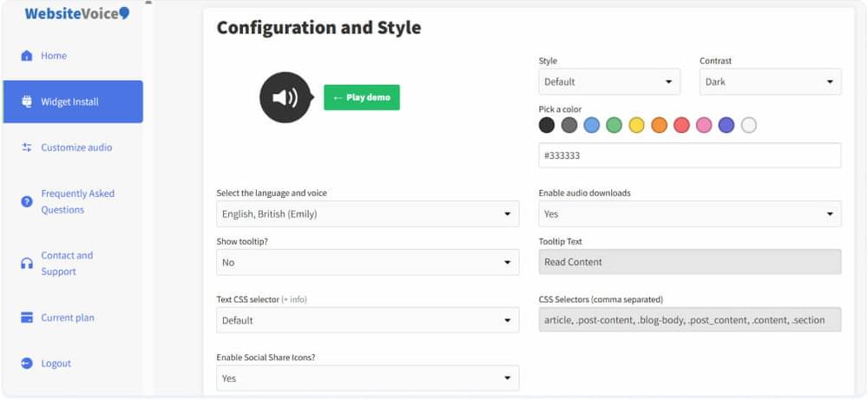The width and height of the screenshot is (868, 400).
Task: Click the FAQ question mark icon
Action: click(x=27, y=201)
